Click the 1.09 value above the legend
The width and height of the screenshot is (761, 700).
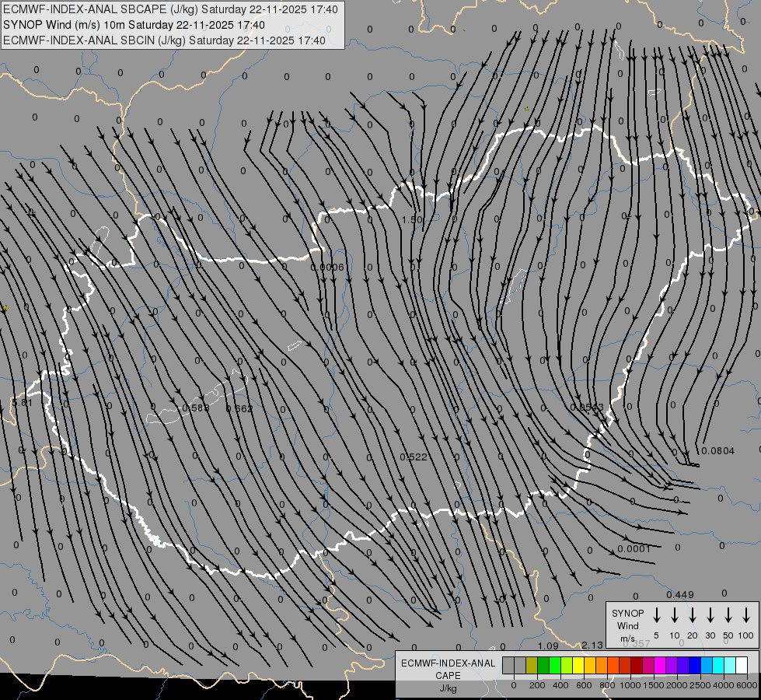pos(549,646)
